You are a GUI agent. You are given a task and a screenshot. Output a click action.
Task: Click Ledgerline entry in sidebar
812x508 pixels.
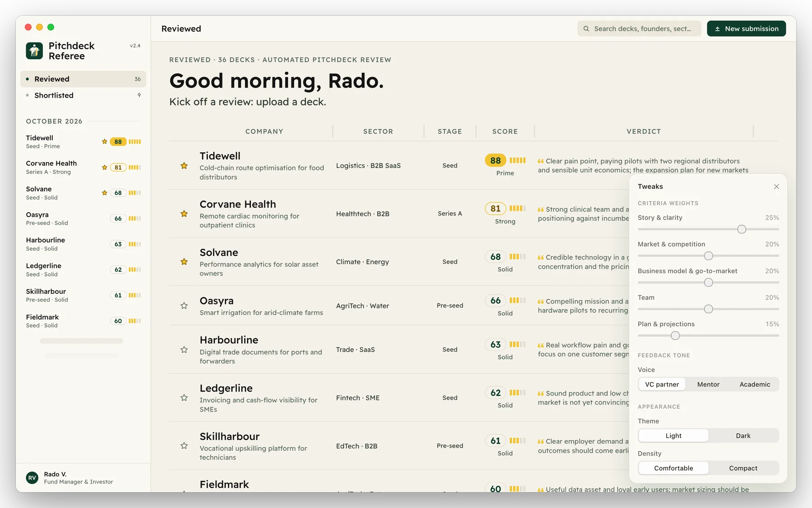(x=83, y=270)
